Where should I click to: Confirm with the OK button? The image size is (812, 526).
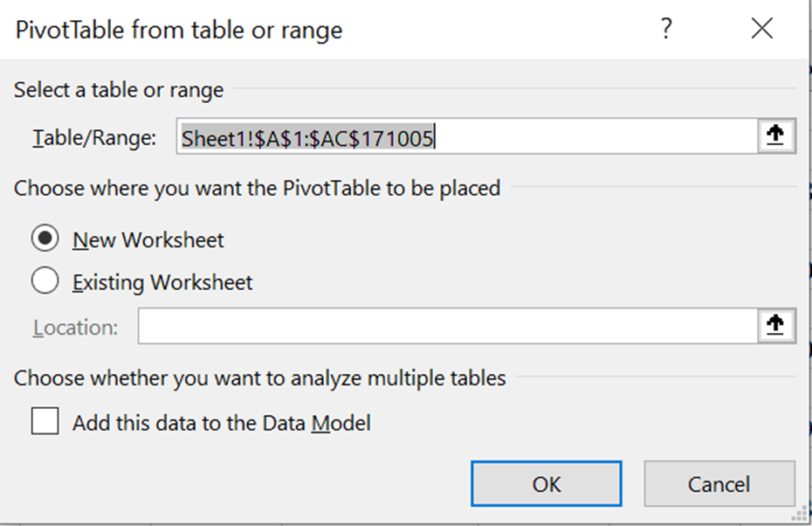pyautogui.click(x=547, y=484)
